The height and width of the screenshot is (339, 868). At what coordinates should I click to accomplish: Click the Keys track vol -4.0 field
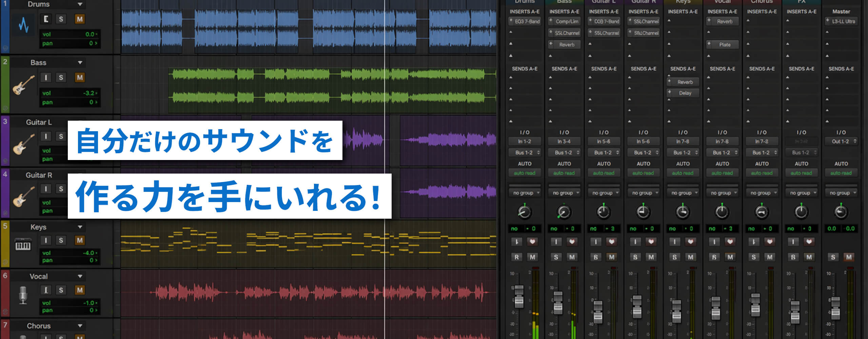pos(70,253)
